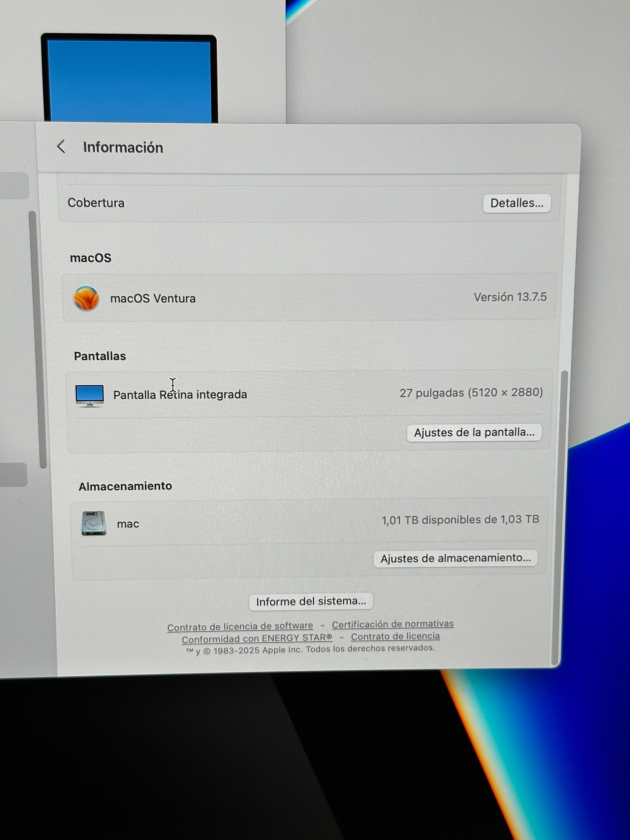The image size is (630, 840).
Task: Open Contrato de licencia de software link
Action: pos(240,626)
